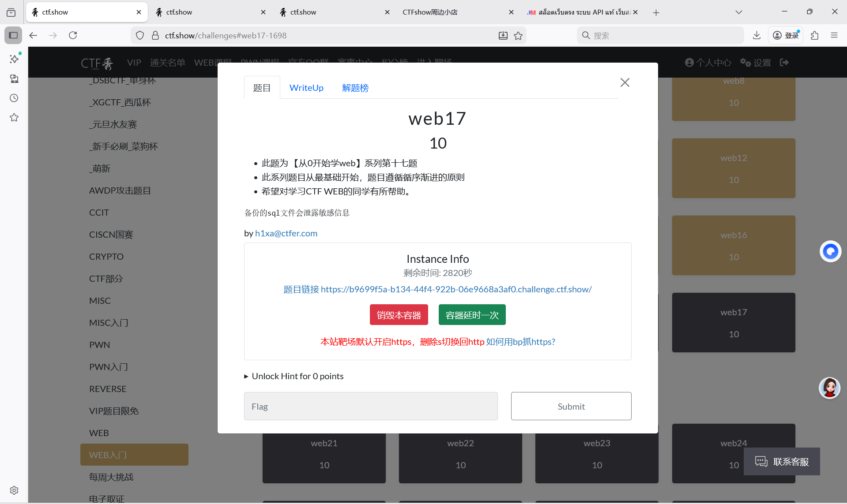This screenshot has width=847, height=504.
Task: Open the web22 challenge card
Action: click(460, 459)
